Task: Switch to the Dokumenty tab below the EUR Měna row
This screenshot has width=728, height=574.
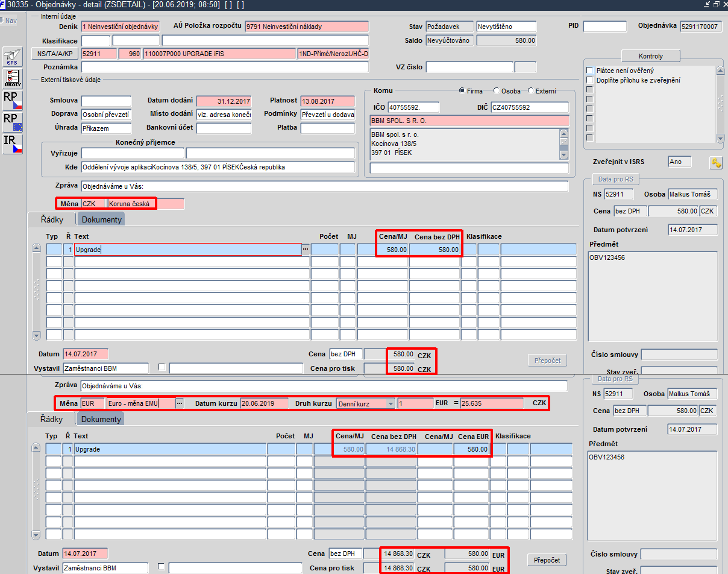Action: click(x=102, y=419)
